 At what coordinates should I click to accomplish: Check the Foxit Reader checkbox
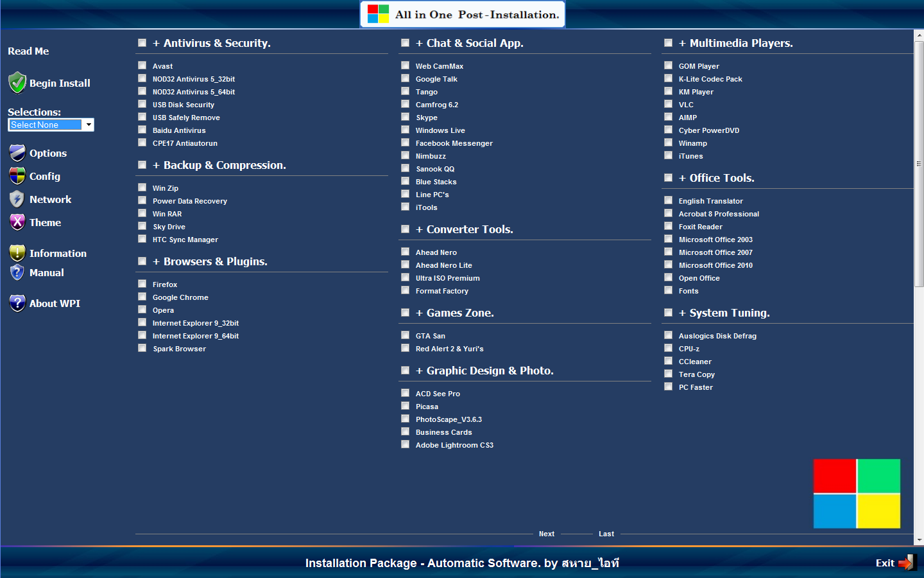tap(669, 226)
